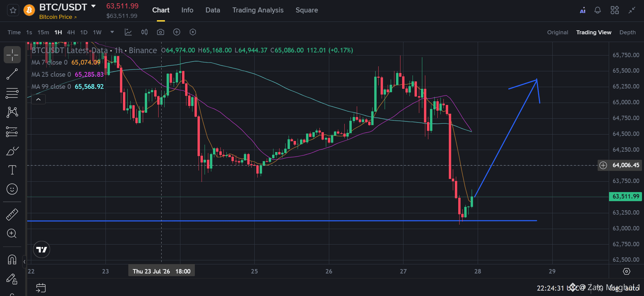Collapse the indicator legend chevron
644x296 pixels.
click(x=38, y=100)
